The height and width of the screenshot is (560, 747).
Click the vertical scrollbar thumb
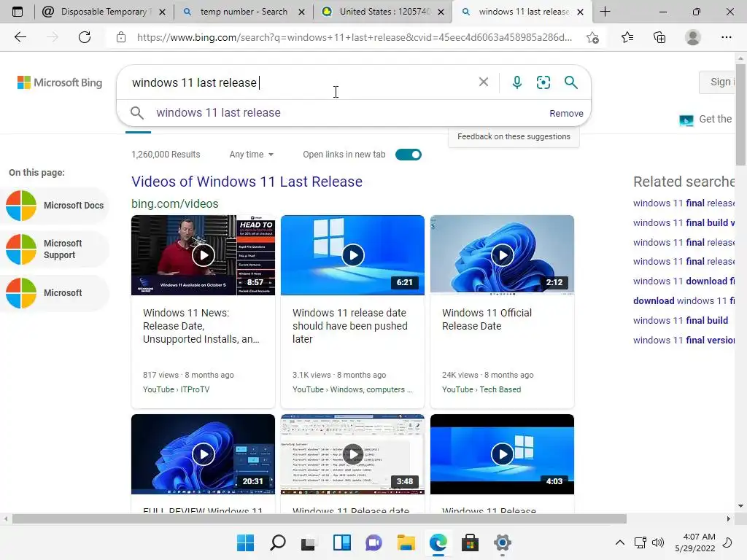[x=741, y=113]
